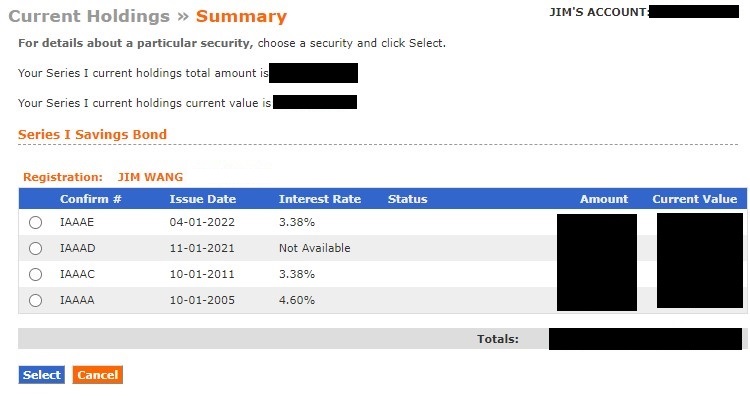Select the IAAAE bond radio button
The width and height of the screenshot is (750, 396).
[x=35, y=222]
